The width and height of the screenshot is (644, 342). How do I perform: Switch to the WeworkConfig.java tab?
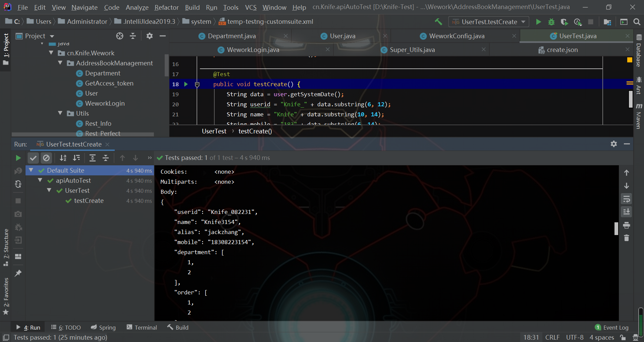457,36
